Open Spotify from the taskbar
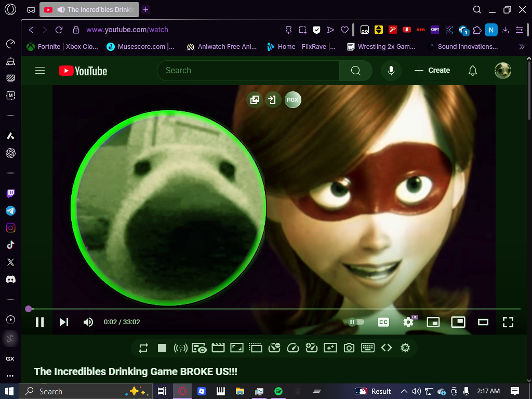Image resolution: width=532 pixels, height=399 pixels. pos(278,391)
